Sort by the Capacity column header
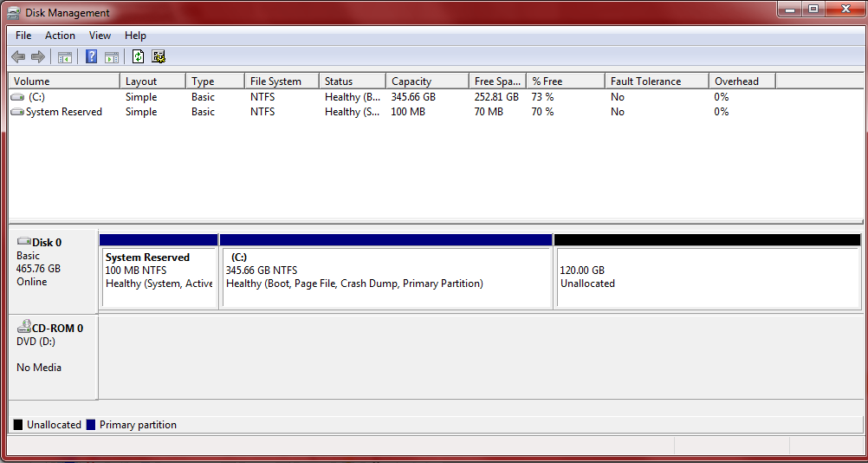Image resolution: width=868 pixels, height=463 pixels. coord(427,82)
